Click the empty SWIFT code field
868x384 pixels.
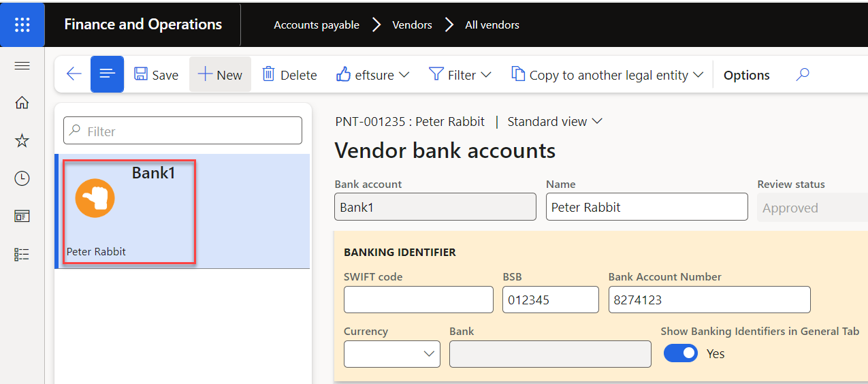coord(419,300)
